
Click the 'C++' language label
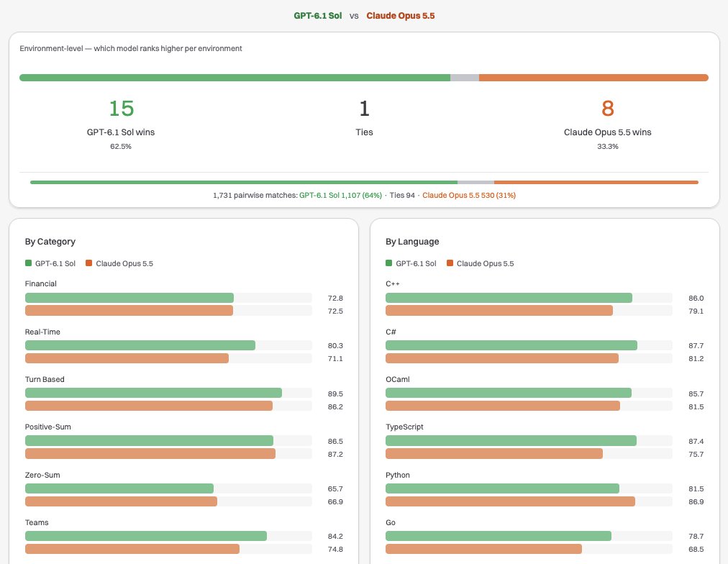[x=392, y=283]
